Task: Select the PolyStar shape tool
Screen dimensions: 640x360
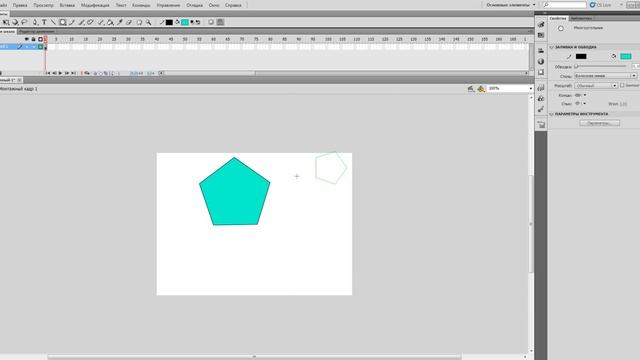Action: pyautogui.click(x=63, y=22)
